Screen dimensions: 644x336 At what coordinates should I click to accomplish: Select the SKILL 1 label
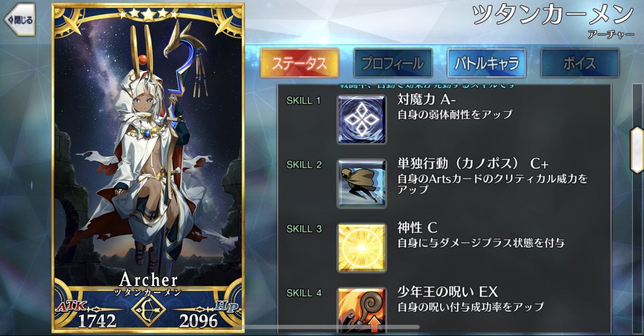303,101
